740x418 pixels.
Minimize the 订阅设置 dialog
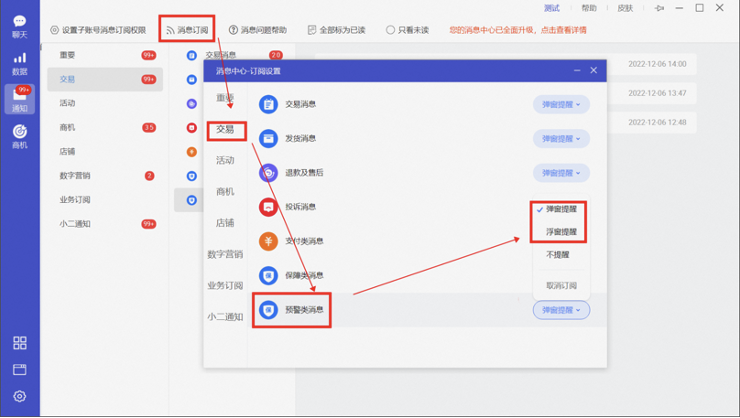577,70
